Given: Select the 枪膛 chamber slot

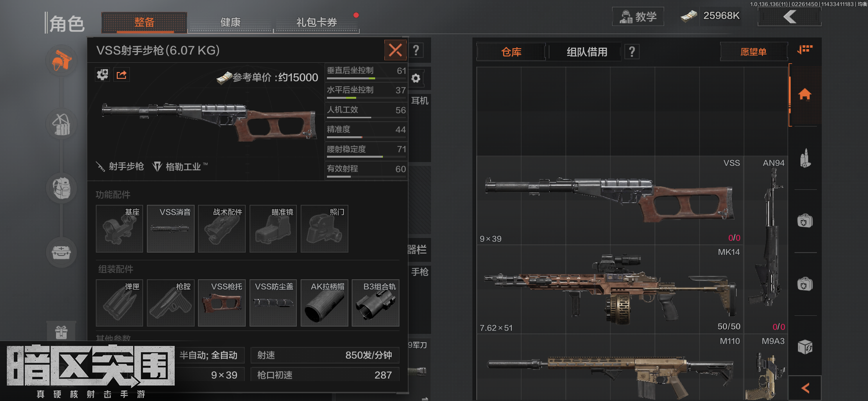Looking at the screenshot, I should pos(171,303).
